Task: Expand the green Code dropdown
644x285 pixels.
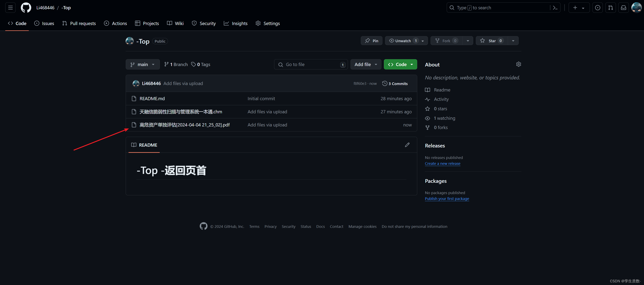Action: (x=400, y=64)
